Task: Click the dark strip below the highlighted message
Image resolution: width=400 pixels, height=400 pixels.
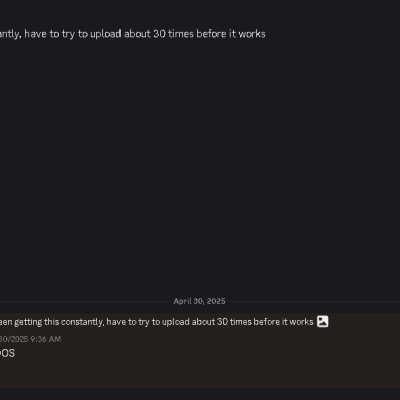Action: pos(200,394)
